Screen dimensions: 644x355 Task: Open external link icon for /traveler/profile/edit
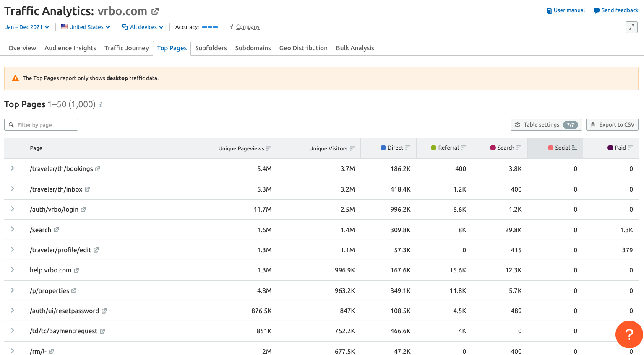pyautogui.click(x=96, y=250)
